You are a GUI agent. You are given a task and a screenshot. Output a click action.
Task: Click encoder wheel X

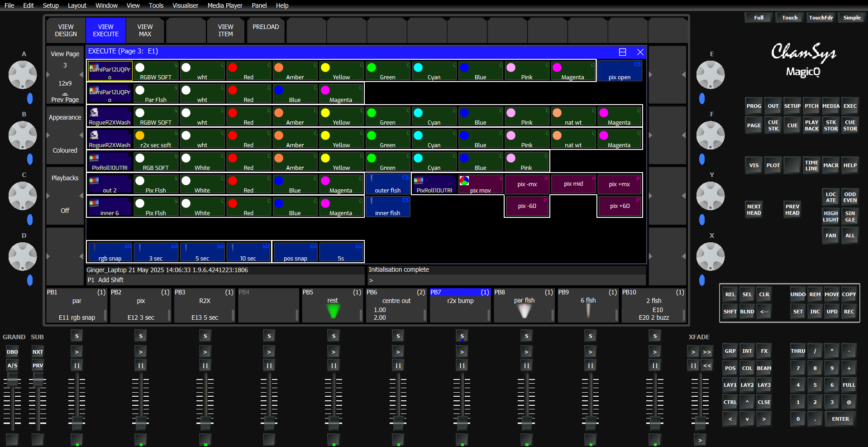coord(710,256)
